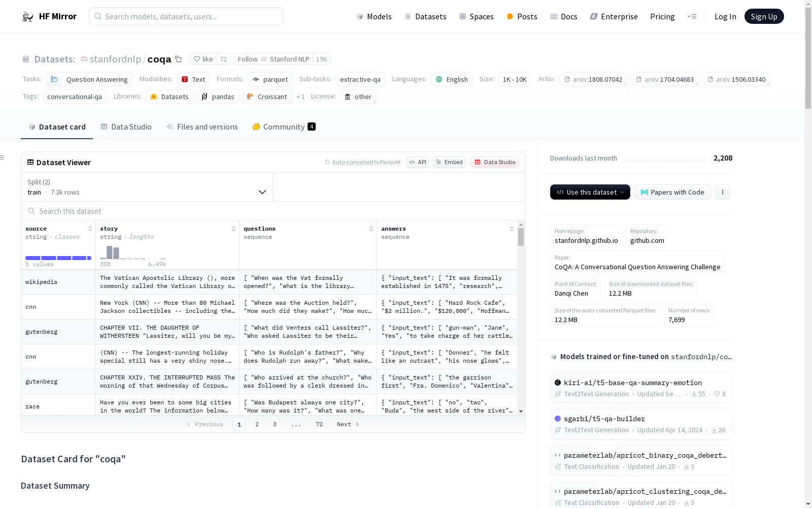Screen dimensions: 812x508
Task: Open the CoQA paper link
Action: 637,263
